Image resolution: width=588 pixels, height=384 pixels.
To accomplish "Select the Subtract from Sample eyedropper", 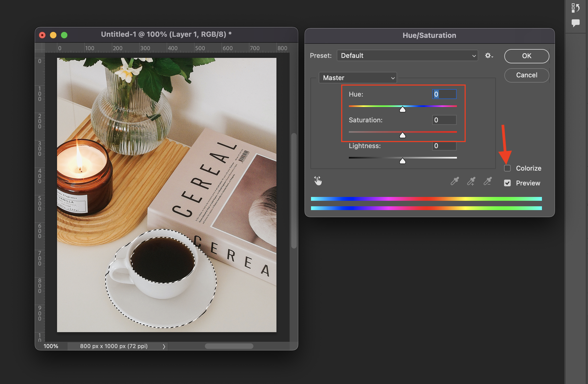I will click(488, 181).
